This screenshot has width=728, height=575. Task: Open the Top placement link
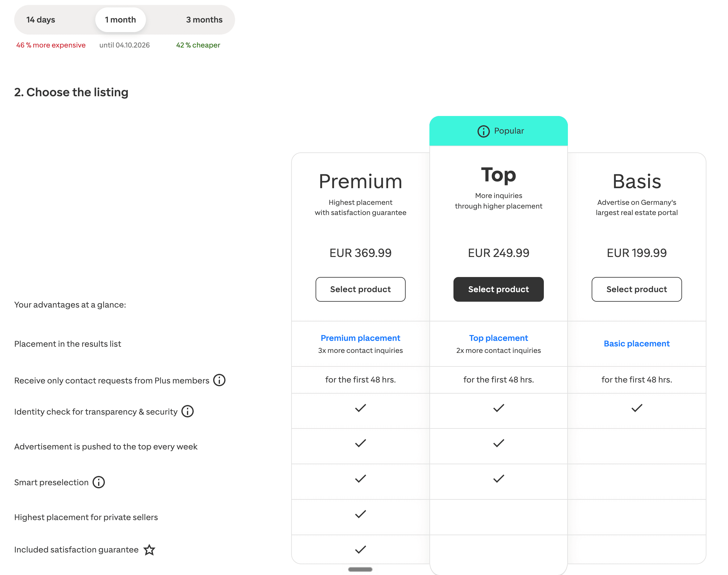(x=498, y=338)
